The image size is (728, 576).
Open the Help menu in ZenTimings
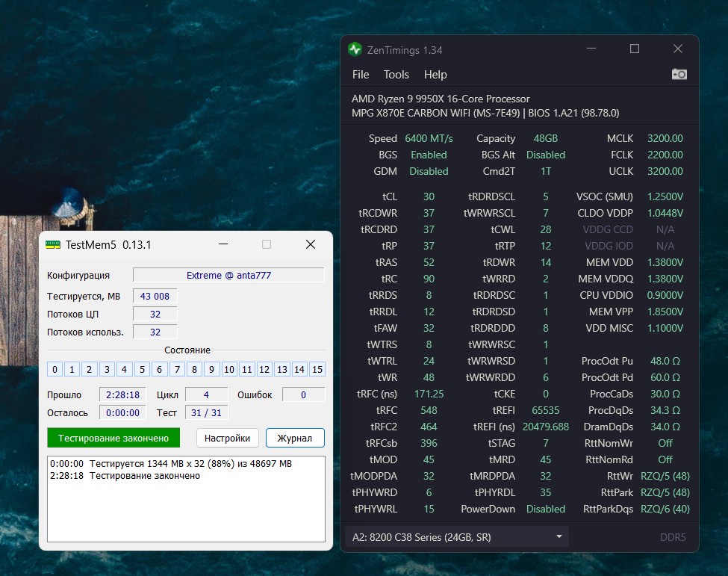pyautogui.click(x=435, y=75)
